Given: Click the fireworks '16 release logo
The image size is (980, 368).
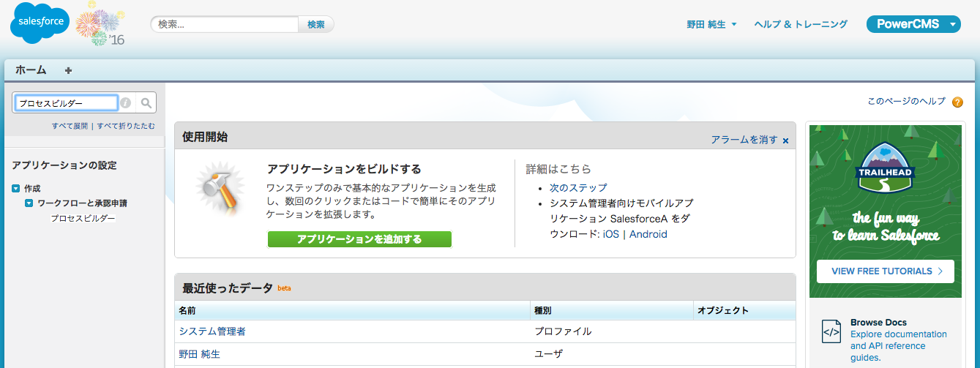Looking at the screenshot, I should 100,24.
